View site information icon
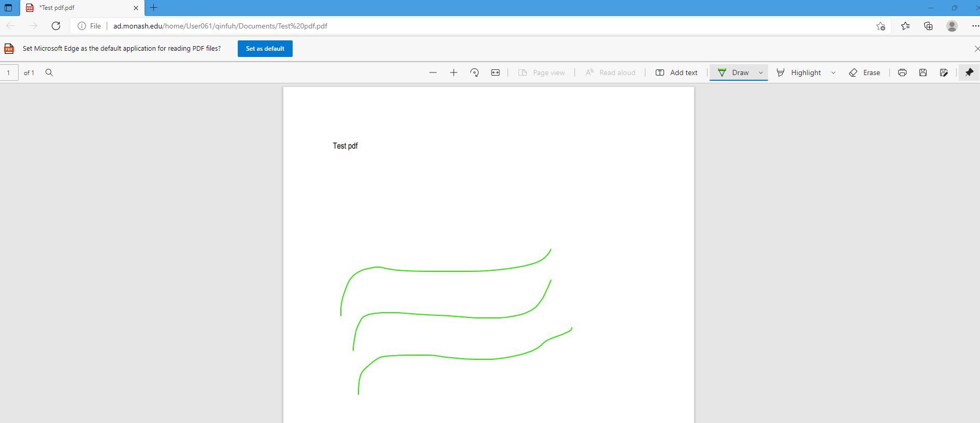The image size is (980, 423). [x=82, y=26]
